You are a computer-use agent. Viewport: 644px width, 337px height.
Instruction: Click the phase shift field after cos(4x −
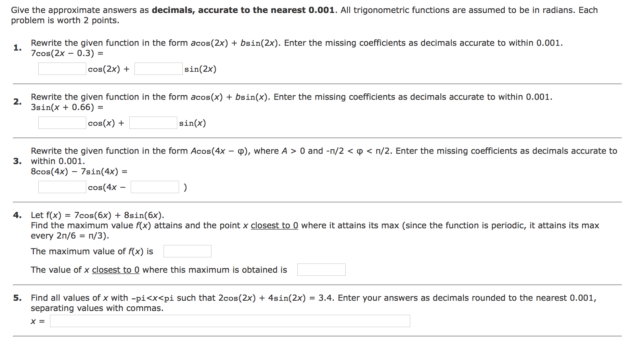[x=155, y=187]
